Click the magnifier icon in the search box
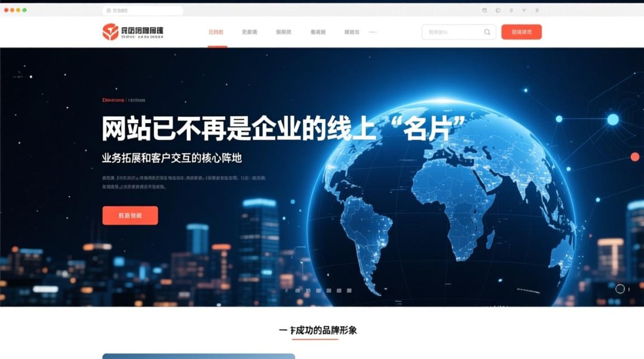The height and width of the screenshot is (359, 644). pyautogui.click(x=487, y=32)
